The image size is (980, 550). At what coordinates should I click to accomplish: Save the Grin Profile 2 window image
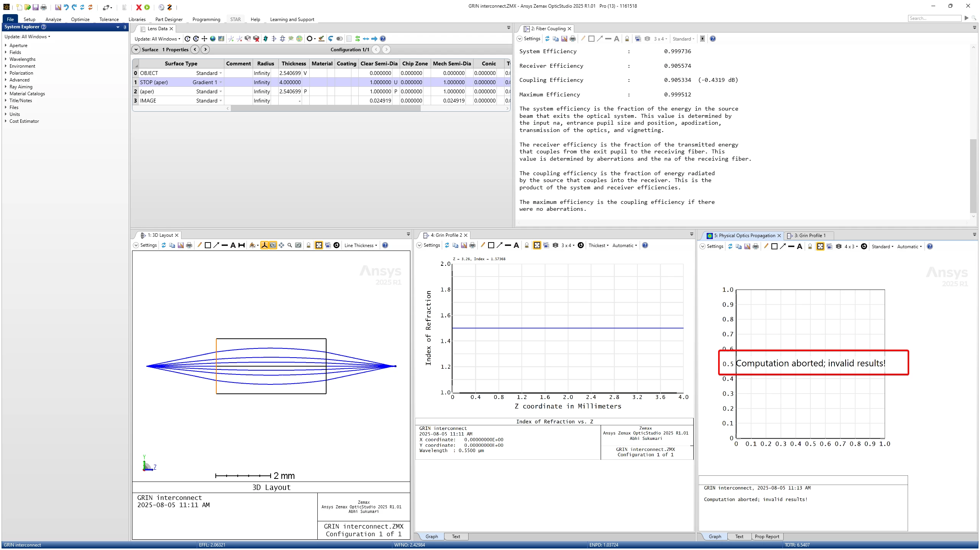tap(464, 245)
